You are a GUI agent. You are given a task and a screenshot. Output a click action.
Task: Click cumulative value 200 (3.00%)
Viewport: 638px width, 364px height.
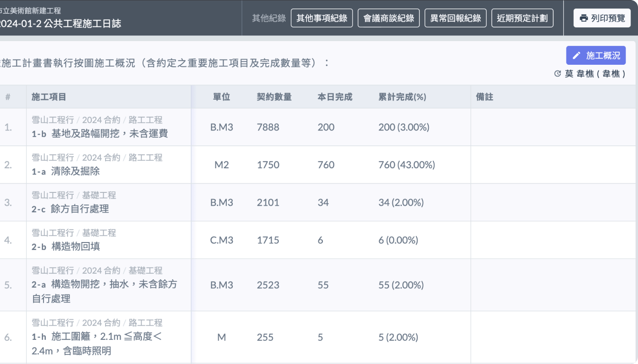[x=404, y=127]
